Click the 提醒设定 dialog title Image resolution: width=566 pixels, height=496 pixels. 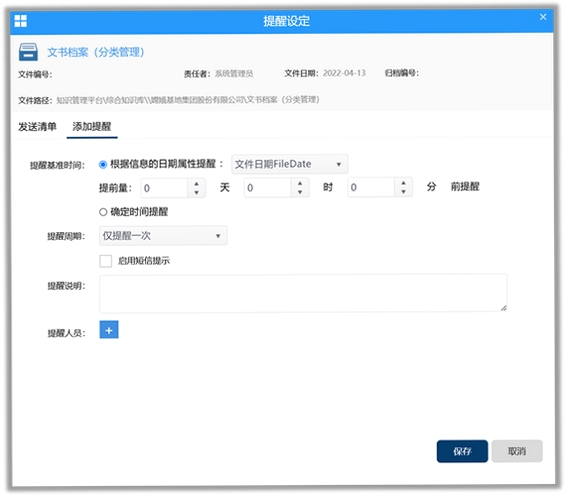pyautogui.click(x=286, y=21)
